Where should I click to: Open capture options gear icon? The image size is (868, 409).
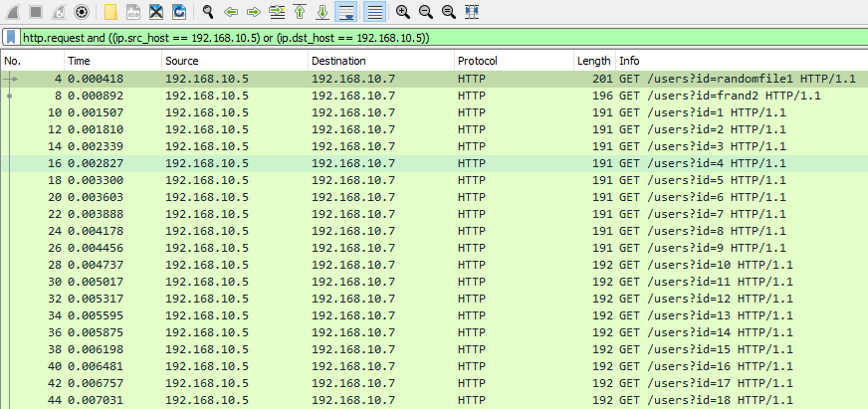point(81,12)
